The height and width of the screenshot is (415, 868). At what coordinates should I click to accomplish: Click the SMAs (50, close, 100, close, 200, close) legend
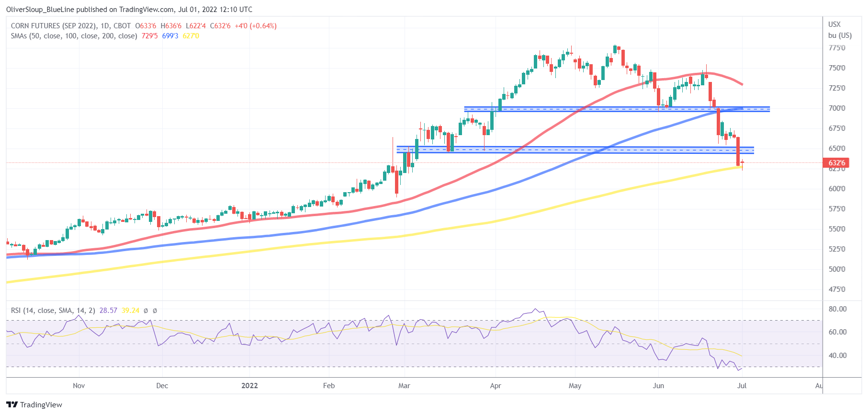tap(74, 36)
